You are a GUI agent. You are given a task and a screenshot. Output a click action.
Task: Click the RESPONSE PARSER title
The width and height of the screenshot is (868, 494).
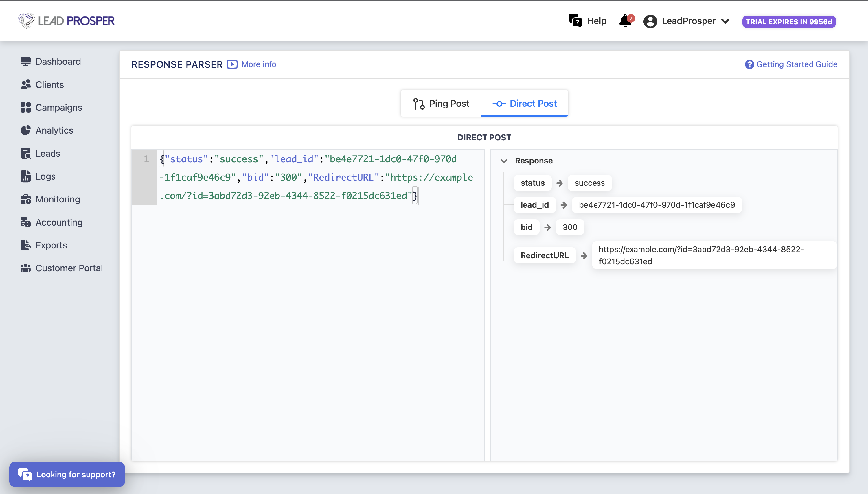point(177,64)
